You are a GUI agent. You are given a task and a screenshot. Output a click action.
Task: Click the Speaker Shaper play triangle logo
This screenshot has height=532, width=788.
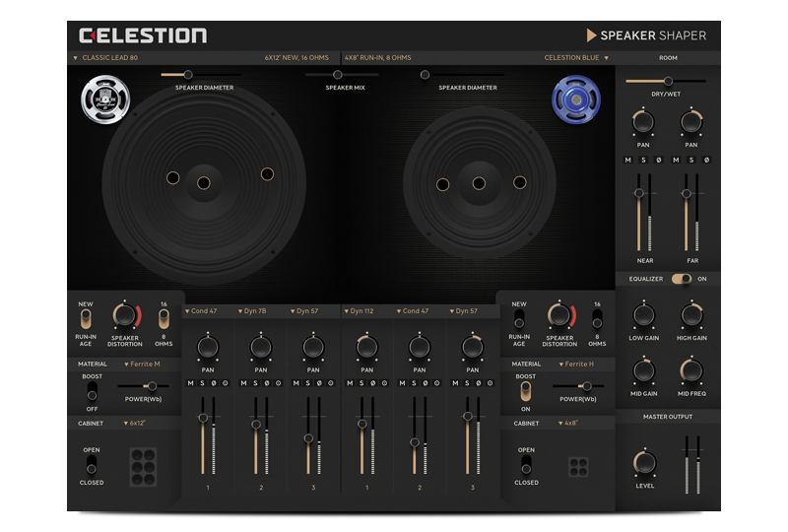pyautogui.click(x=592, y=35)
